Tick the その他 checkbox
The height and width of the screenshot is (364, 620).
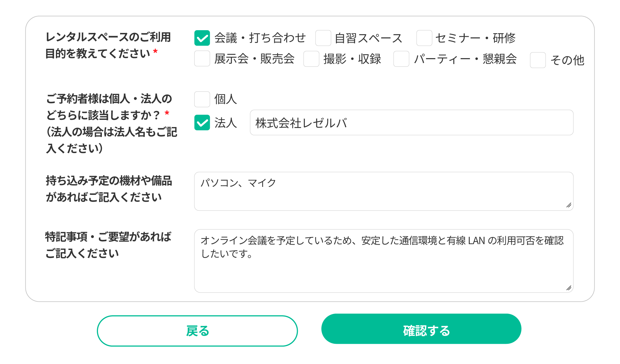(538, 60)
